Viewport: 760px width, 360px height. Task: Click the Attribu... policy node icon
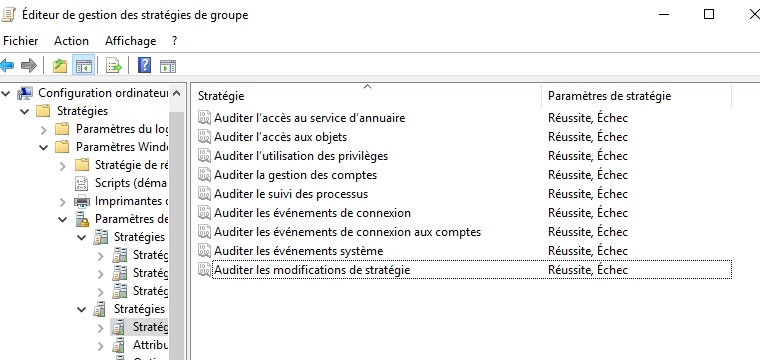(118, 345)
